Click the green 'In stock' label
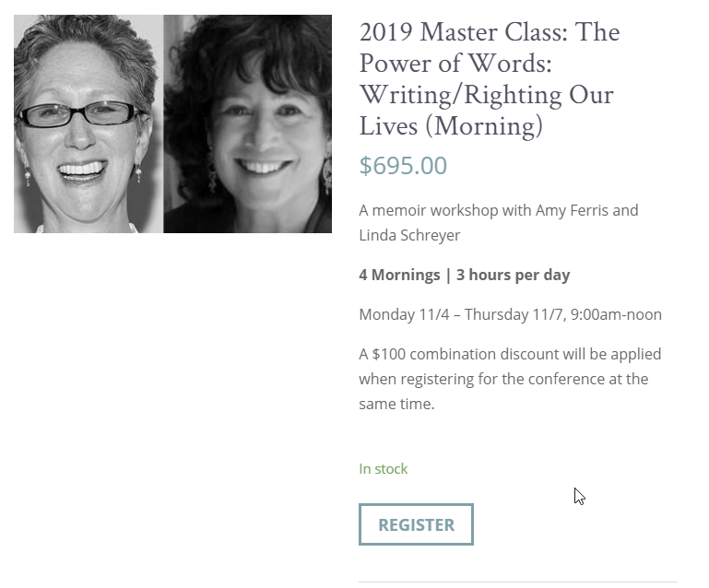 point(383,468)
